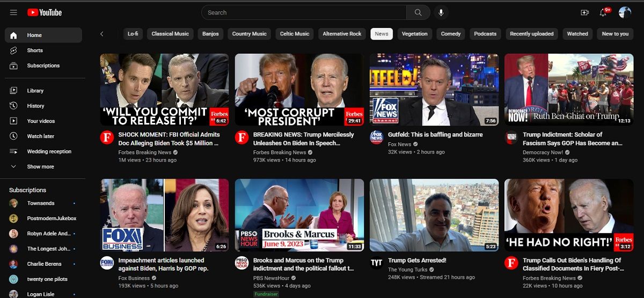644x298 pixels.
Task: Click in the Search input field
Action: 304,12
